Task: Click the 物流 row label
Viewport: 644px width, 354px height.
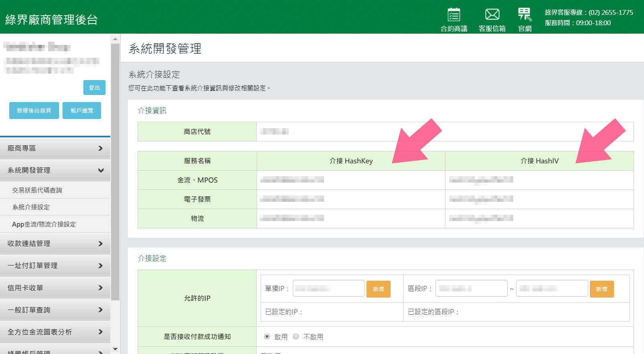Action: [x=197, y=219]
